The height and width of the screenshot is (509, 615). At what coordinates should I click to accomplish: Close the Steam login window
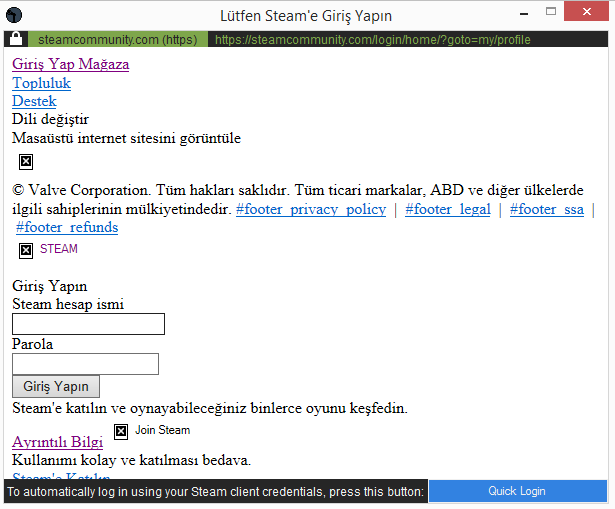coord(586,11)
